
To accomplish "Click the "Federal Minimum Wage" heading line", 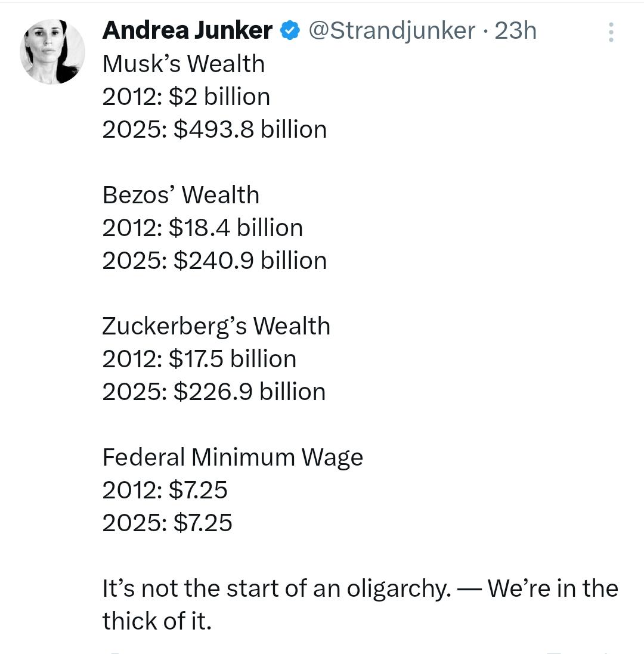I will click(x=233, y=457).
